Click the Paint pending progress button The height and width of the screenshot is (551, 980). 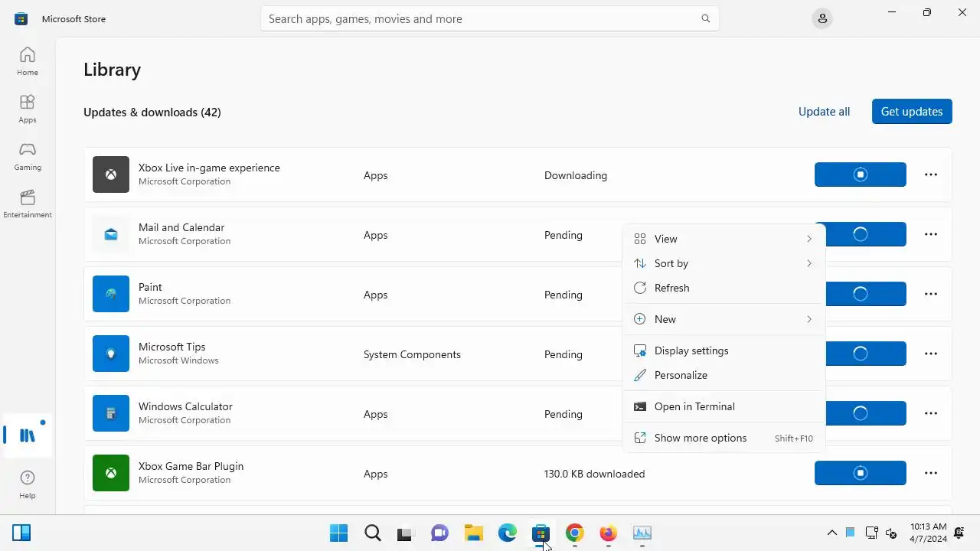click(x=866, y=294)
